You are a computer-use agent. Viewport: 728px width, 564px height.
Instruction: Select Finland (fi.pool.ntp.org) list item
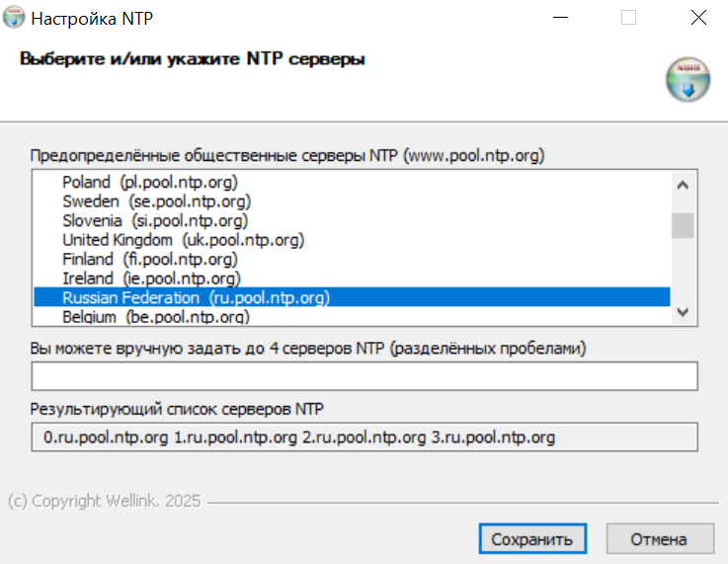point(149,259)
